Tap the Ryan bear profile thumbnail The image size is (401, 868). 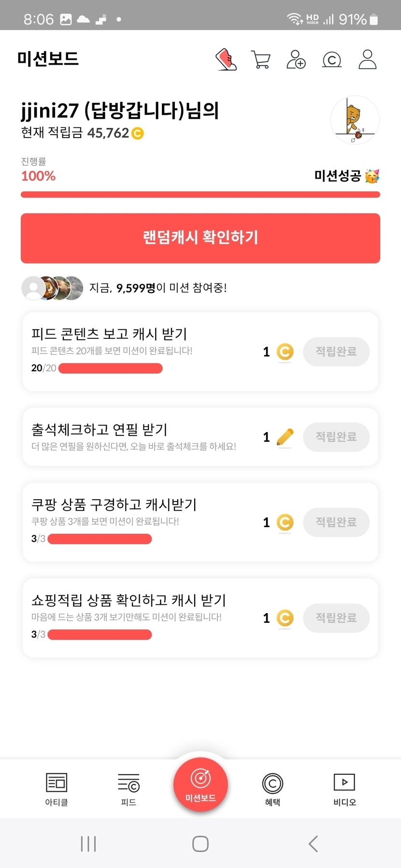(x=355, y=120)
